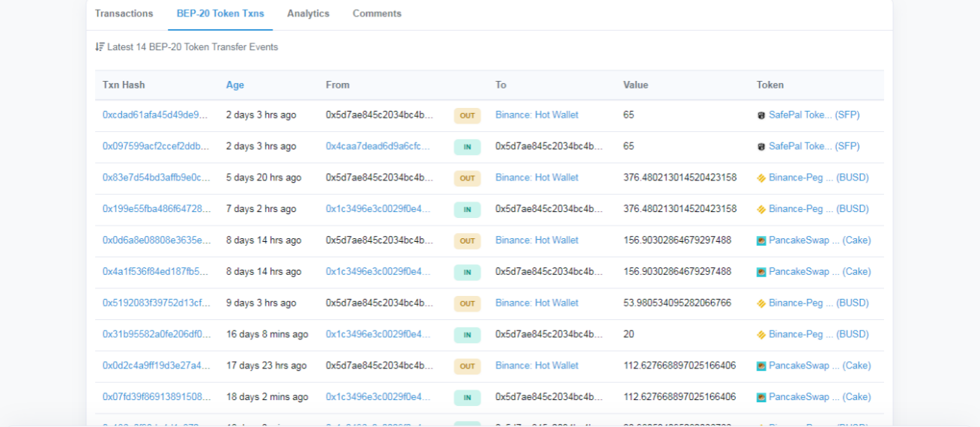The height and width of the screenshot is (427, 980).
Task: Click BUSD icon in the 7 days ago row
Action: [x=761, y=210]
